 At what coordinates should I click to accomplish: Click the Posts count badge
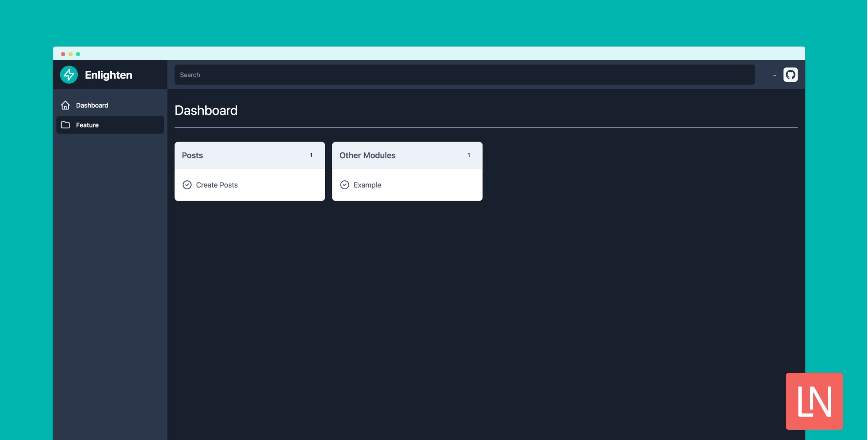point(311,155)
